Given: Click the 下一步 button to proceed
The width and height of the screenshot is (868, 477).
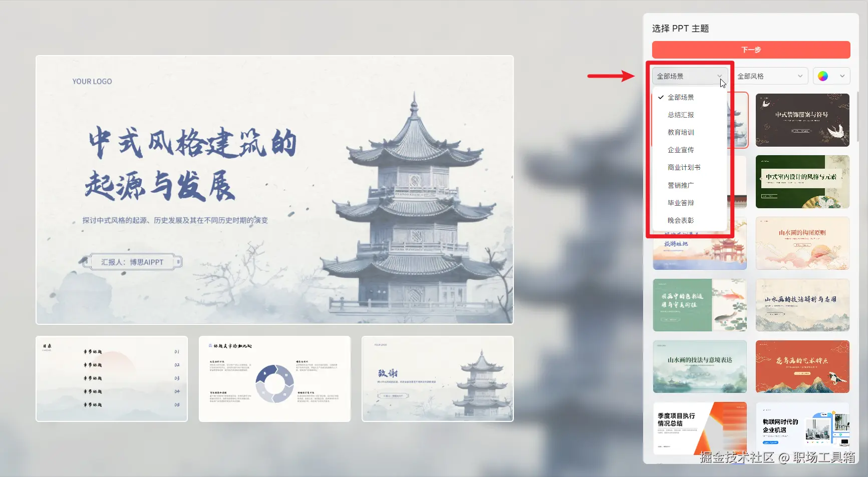Looking at the screenshot, I should [750, 50].
